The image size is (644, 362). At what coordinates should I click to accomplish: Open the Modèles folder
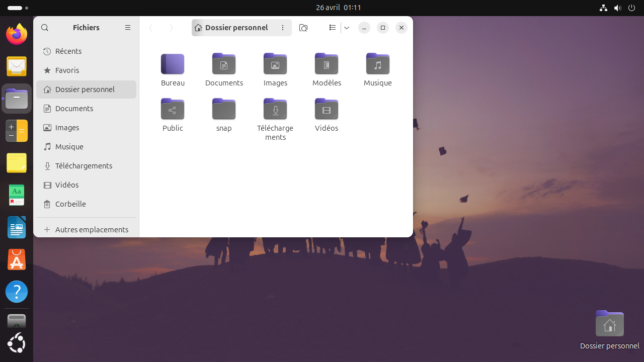point(327,64)
